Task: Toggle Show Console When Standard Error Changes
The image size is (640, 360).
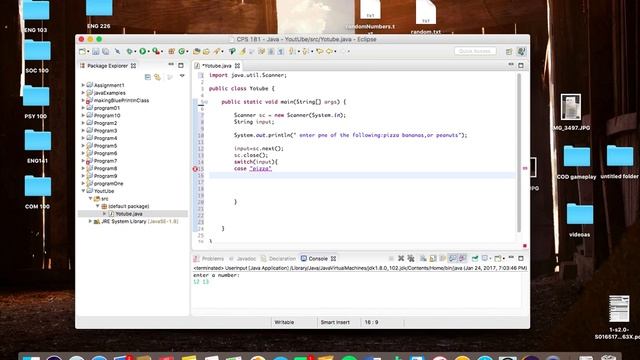Action: click(x=462, y=258)
